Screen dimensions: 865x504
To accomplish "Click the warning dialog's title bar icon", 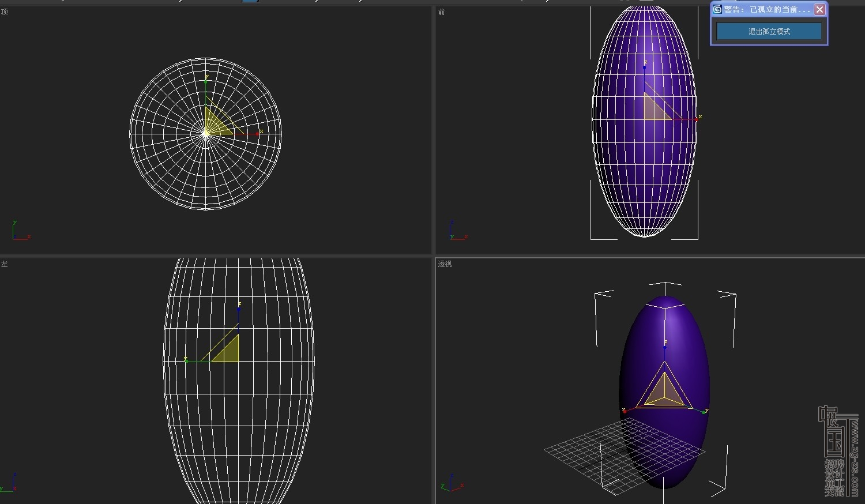I will pos(717,9).
